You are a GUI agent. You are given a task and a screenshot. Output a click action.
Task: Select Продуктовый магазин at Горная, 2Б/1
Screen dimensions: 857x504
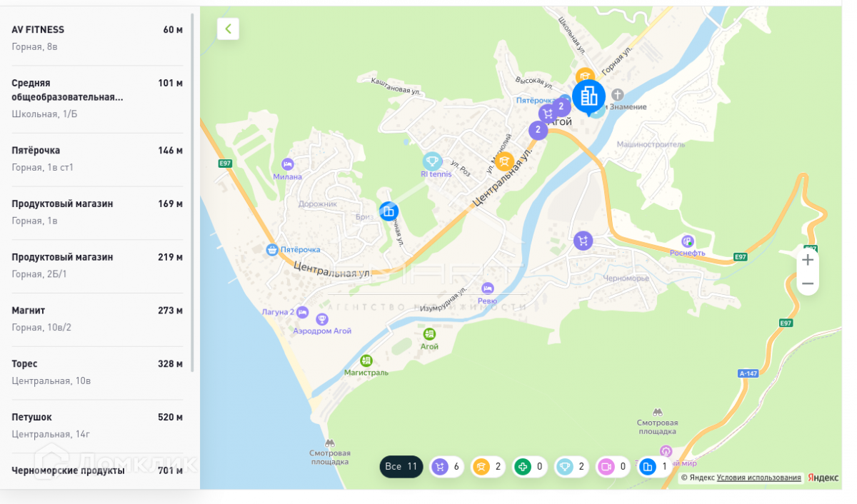pyautogui.click(x=97, y=266)
